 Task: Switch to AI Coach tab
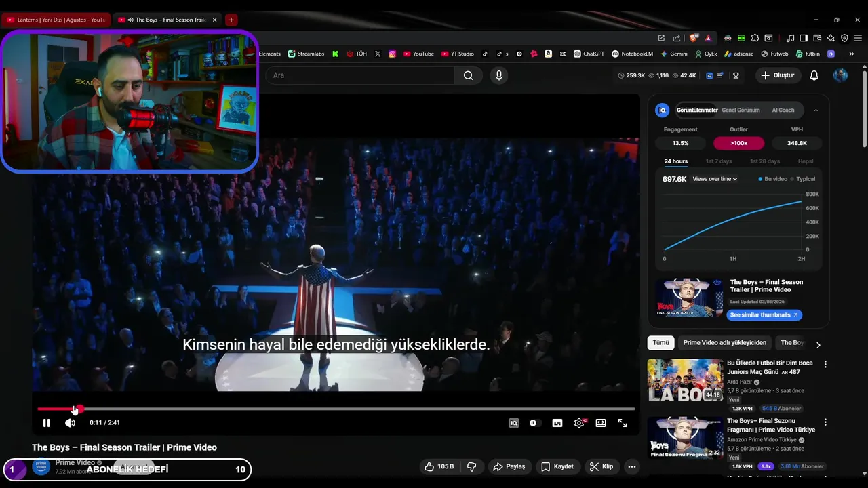pyautogui.click(x=783, y=110)
